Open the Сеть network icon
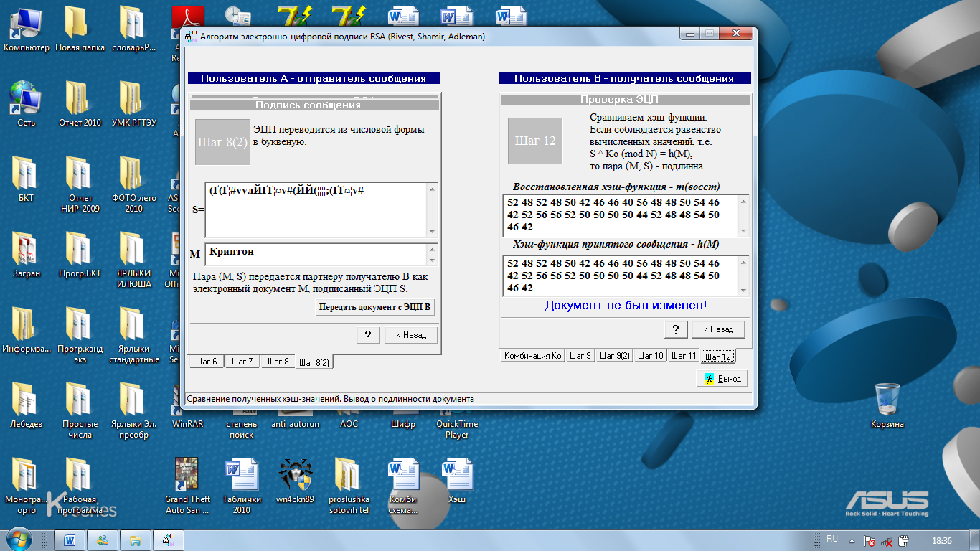The width and height of the screenshot is (980, 551). click(27, 104)
